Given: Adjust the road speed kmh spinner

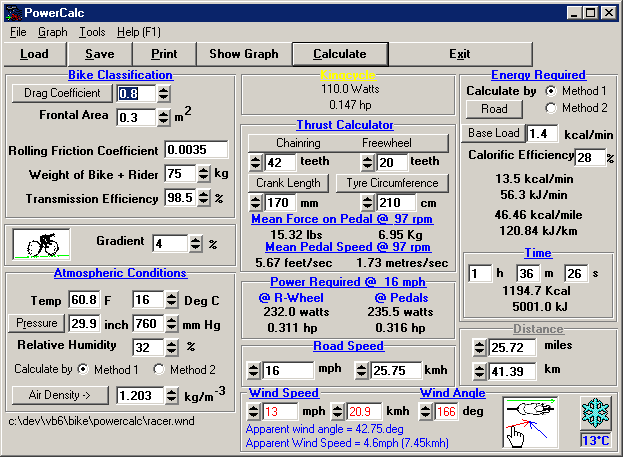Looking at the screenshot, I should click(x=361, y=370).
